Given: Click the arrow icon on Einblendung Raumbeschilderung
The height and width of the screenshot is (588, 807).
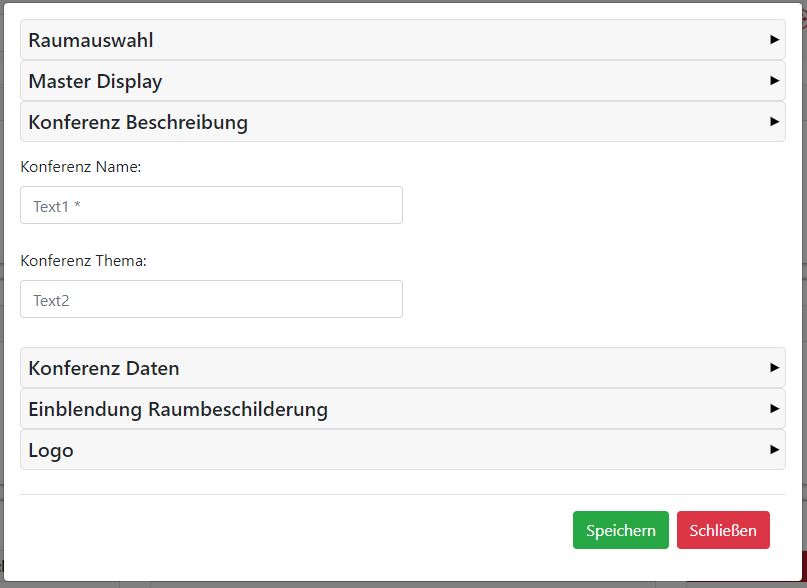Looking at the screenshot, I should tap(774, 409).
